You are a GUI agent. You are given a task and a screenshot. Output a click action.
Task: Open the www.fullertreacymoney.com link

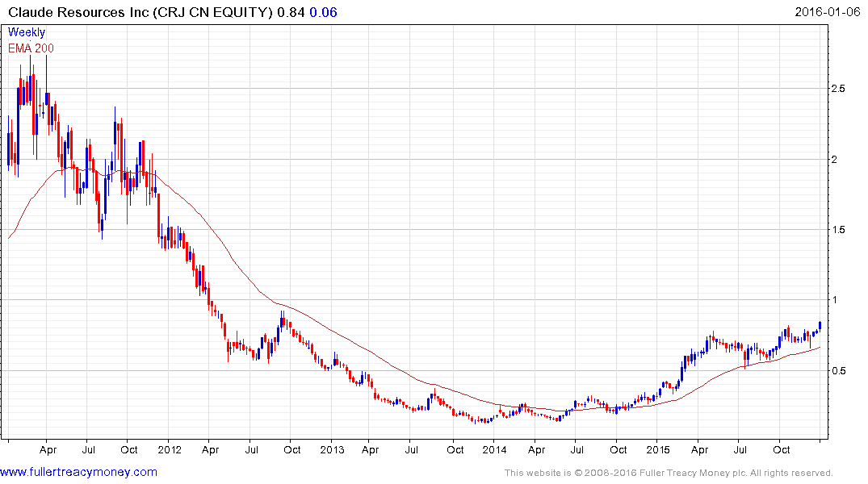tap(78, 472)
